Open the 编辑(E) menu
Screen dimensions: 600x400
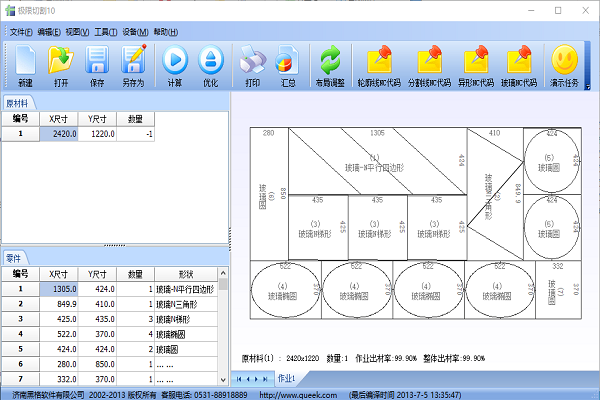pos(49,32)
